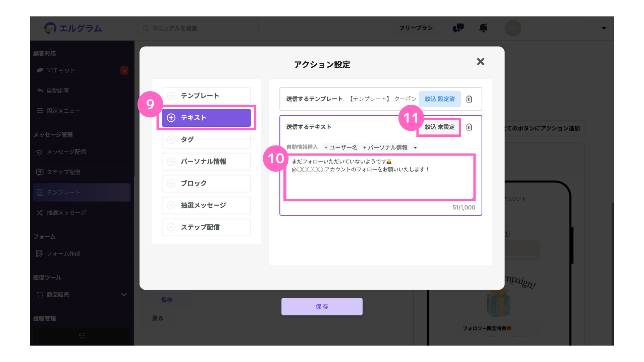The image size is (644, 362).
Task: Toggle the 絞込 設定済 filter button
Action: pyautogui.click(x=439, y=99)
